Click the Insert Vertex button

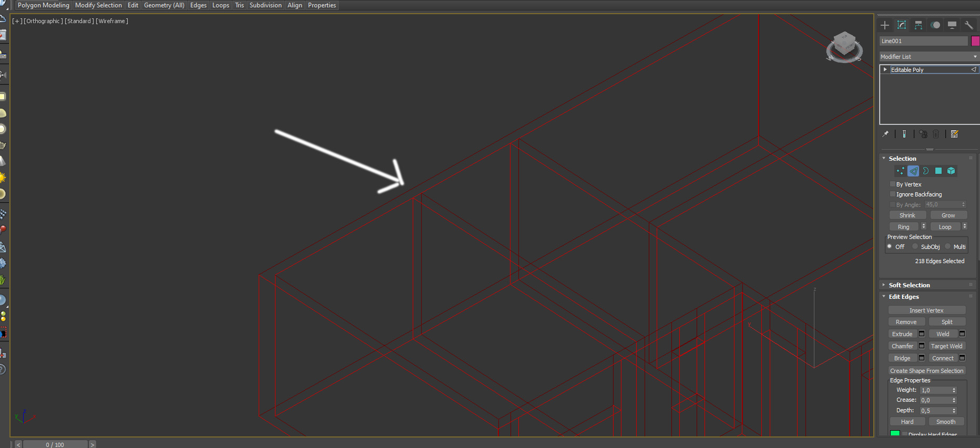coord(927,310)
